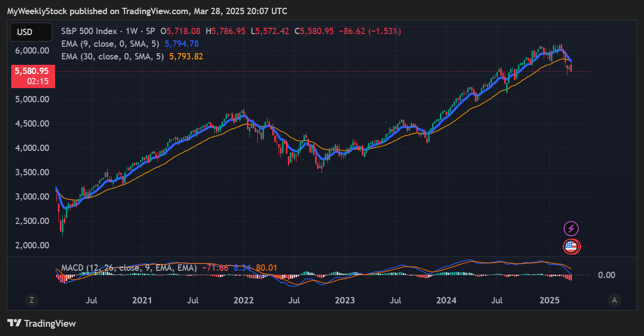Screen dimensions: 644x336
Task: Click the EMA 9 value 5,794.78
Action: tap(182, 44)
